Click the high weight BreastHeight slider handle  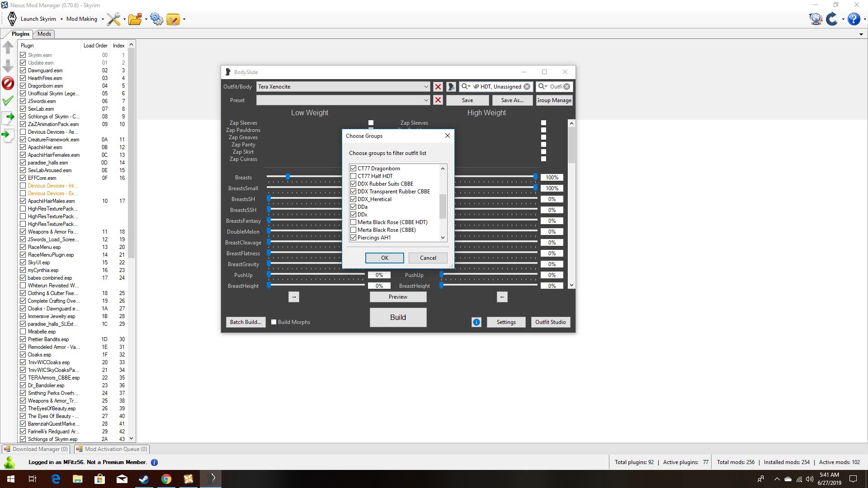(x=442, y=285)
